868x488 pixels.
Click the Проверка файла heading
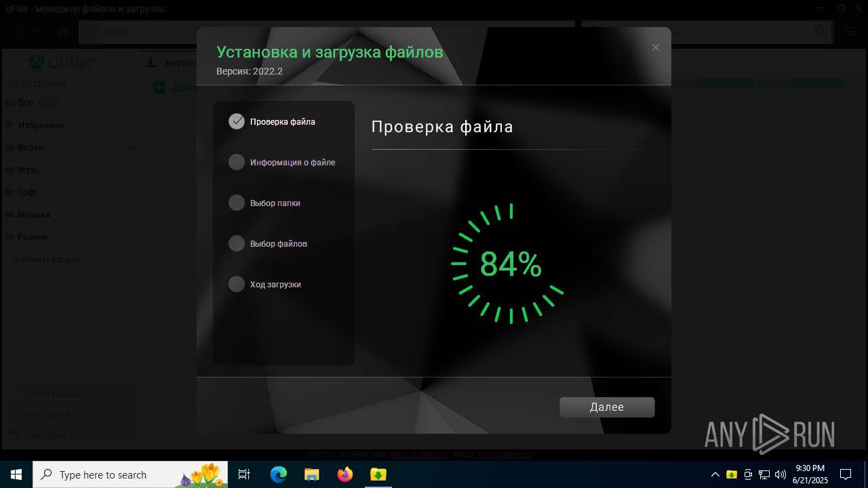point(442,127)
